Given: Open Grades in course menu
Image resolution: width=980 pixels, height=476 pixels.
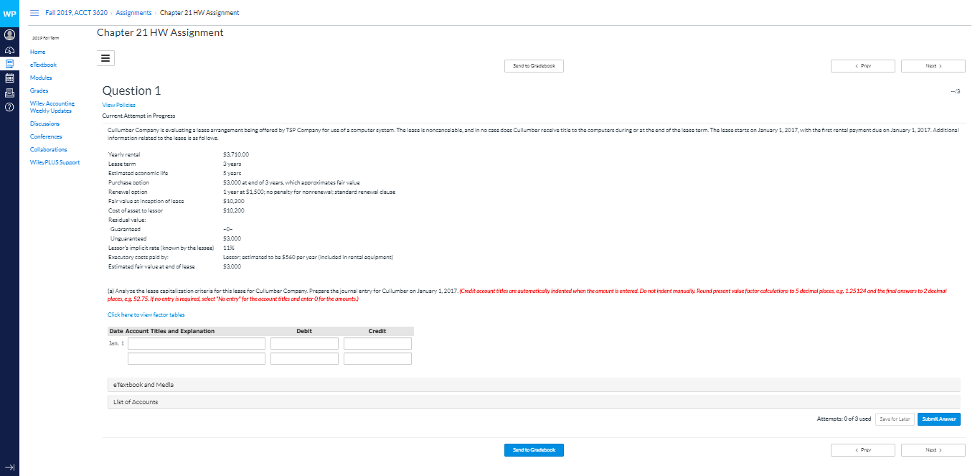Looking at the screenshot, I should pyautogui.click(x=39, y=90).
